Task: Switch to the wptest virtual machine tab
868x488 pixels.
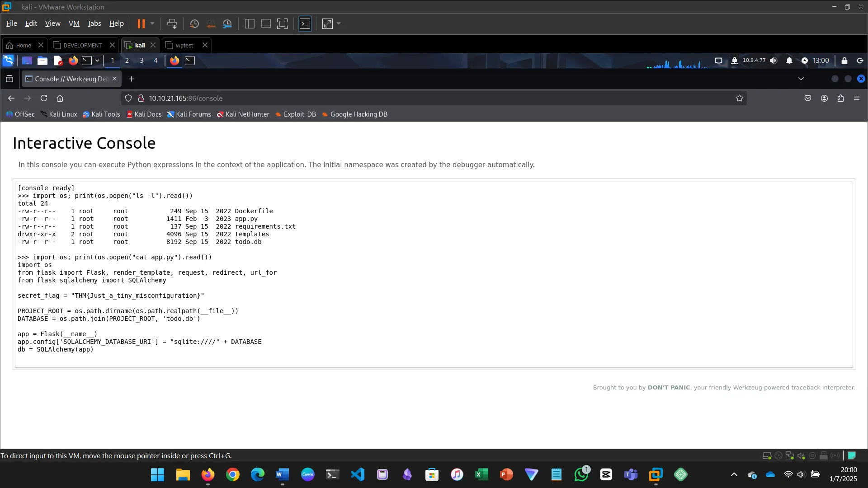Action: coord(183,45)
